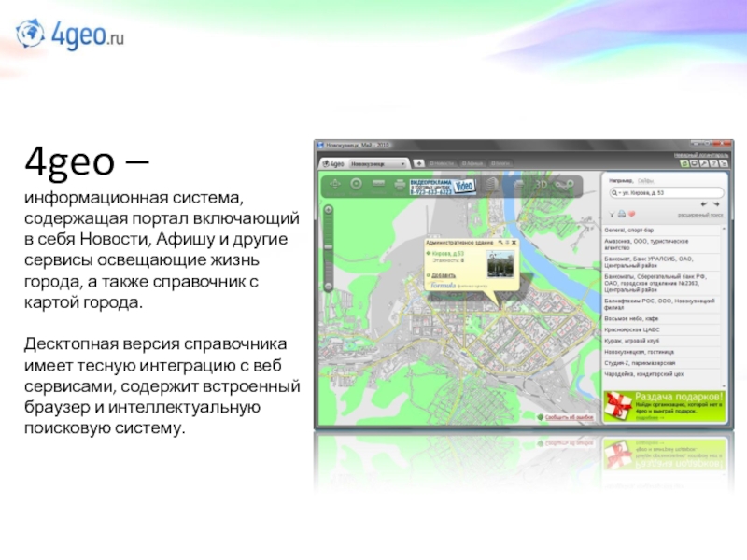Select Красноярское ЦАВС result
This screenshot has height=560, width=747.
pyautogui.click(x=662, y=329)
